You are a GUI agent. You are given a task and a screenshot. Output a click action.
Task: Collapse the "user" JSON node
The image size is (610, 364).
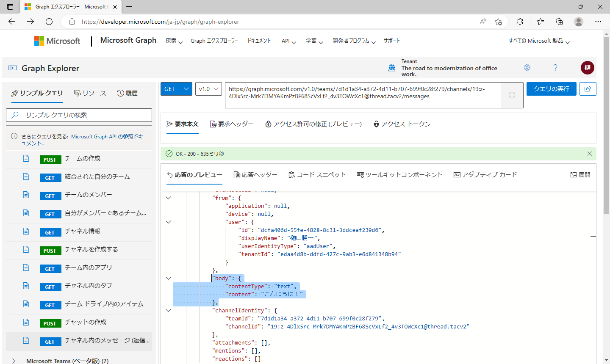pos(168,222)
